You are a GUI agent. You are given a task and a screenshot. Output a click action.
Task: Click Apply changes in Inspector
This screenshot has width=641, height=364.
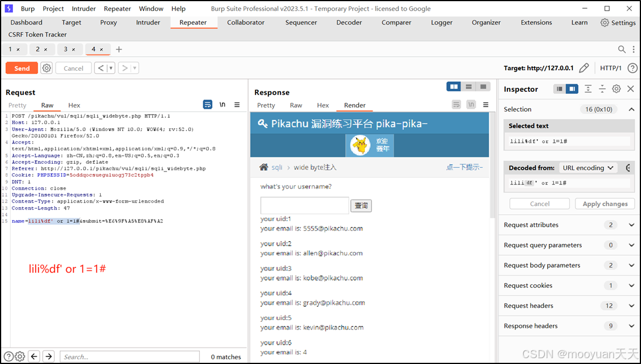605,204
